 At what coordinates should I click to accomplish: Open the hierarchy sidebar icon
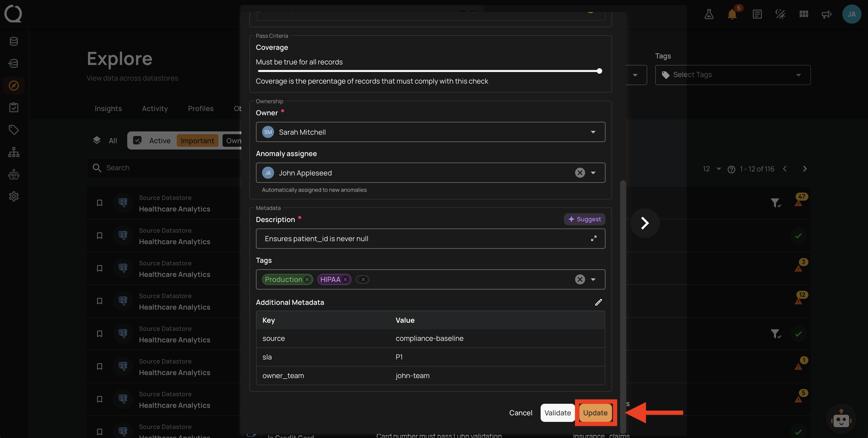coord(14,152)
